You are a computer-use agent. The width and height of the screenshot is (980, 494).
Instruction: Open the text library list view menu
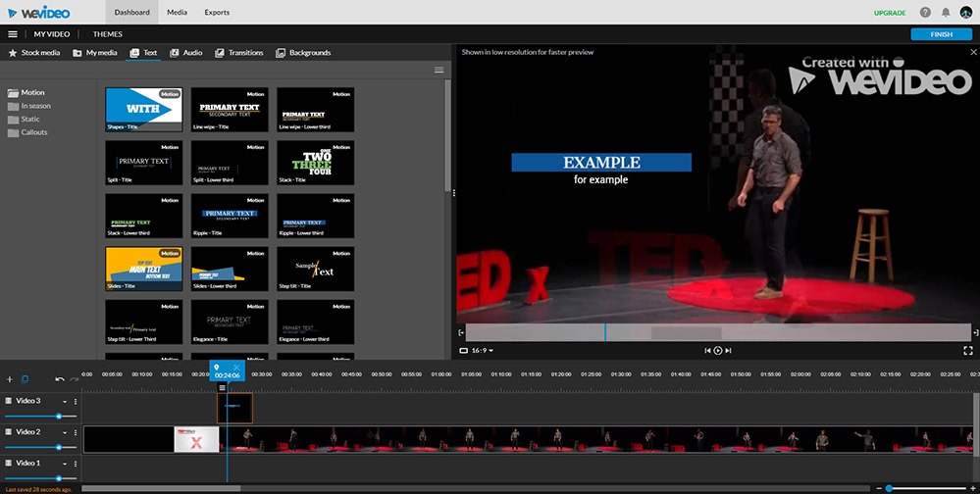pos(438,70)
